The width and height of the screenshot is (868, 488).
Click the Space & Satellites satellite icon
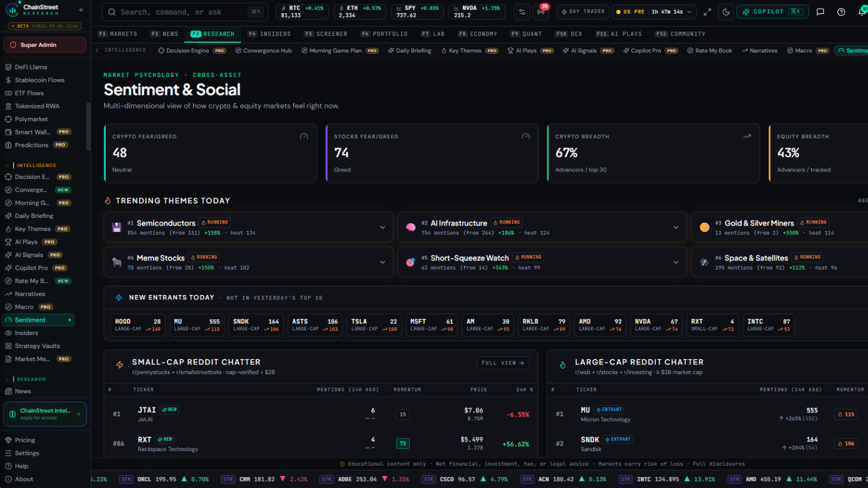[x=704, y=262]
